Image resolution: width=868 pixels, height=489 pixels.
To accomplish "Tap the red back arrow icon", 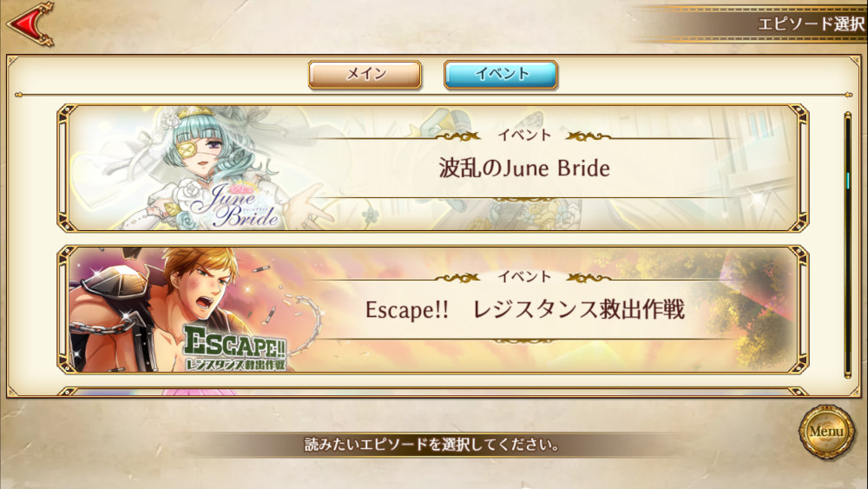I will [x=30, y=24].
